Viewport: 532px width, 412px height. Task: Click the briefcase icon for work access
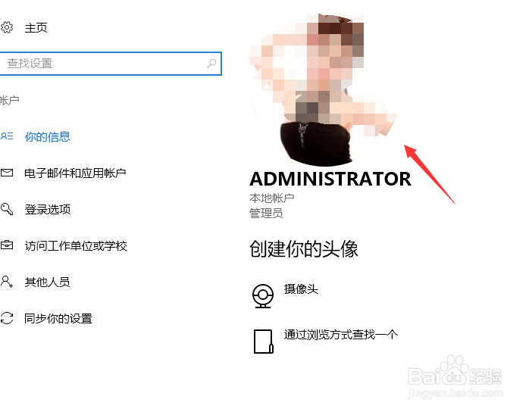tap(7, 245)
